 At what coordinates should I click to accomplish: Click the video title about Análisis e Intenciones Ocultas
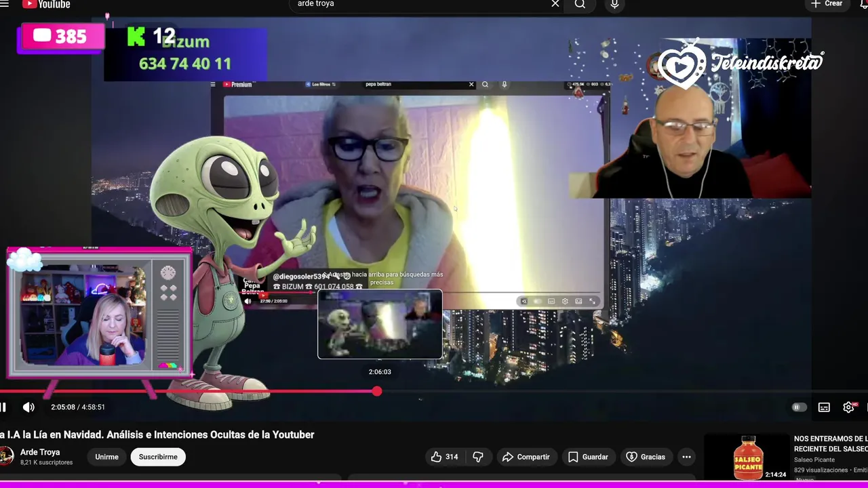(157, 434)
